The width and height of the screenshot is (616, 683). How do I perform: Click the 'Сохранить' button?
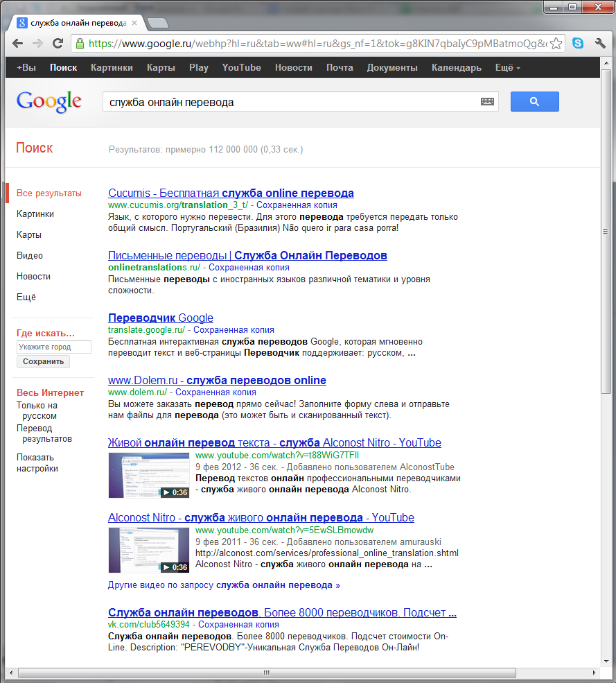click(43, 361)
